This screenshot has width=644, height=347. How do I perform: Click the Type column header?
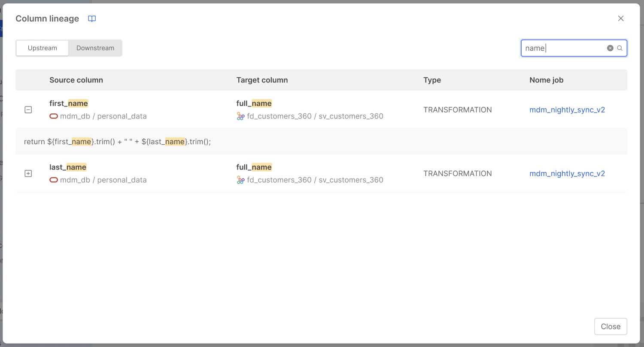(432, 80)
